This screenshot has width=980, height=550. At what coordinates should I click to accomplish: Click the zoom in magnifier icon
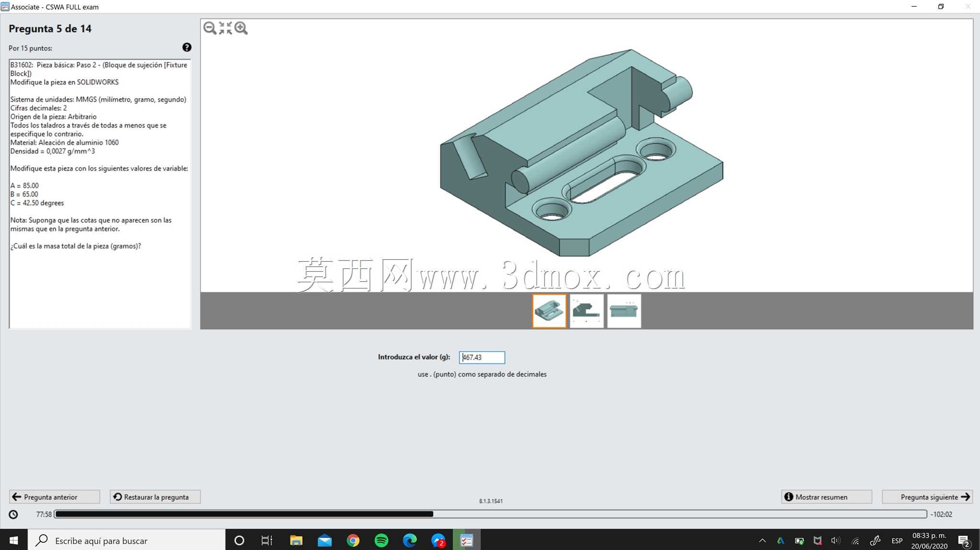(241, 28)
